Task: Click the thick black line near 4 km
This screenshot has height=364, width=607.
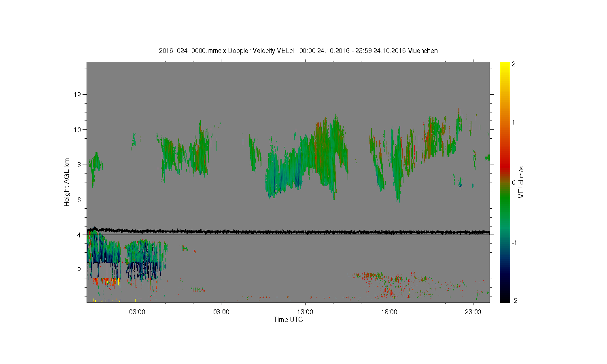Action: tap(288, 232)
